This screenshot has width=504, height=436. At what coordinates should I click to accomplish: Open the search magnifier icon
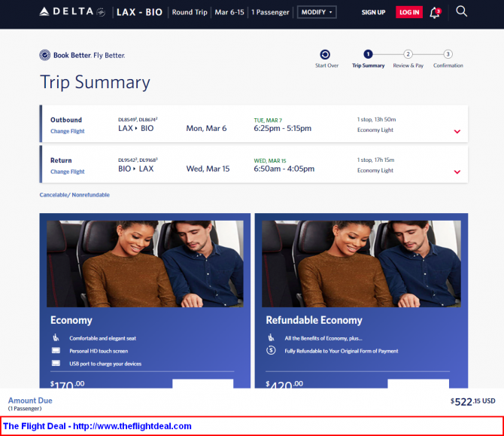tap(462, 11)
